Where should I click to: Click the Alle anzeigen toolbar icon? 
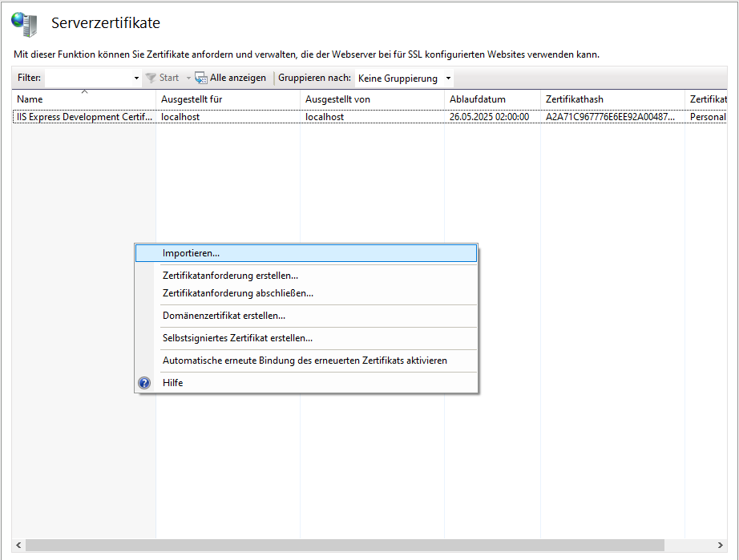pyautogui.click(x=201, y=79)
